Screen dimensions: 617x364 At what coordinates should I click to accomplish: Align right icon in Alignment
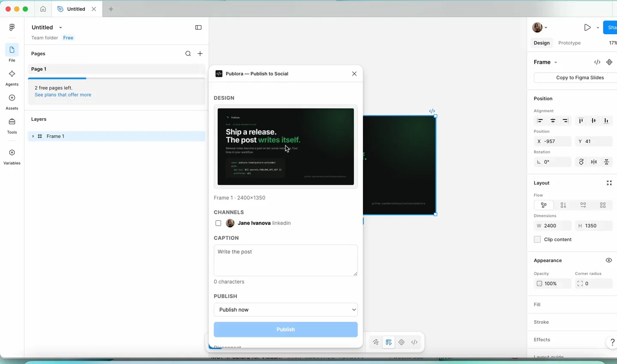click(x=566, y=121)
